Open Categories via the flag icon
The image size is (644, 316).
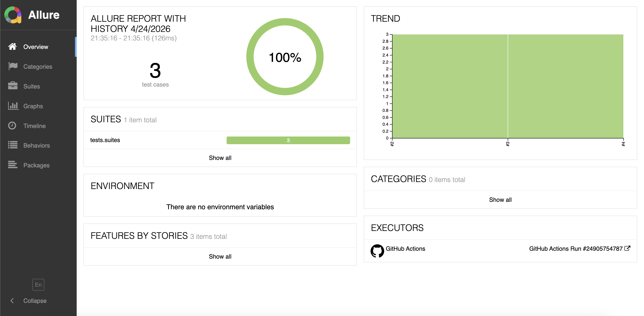coord(13,66)
